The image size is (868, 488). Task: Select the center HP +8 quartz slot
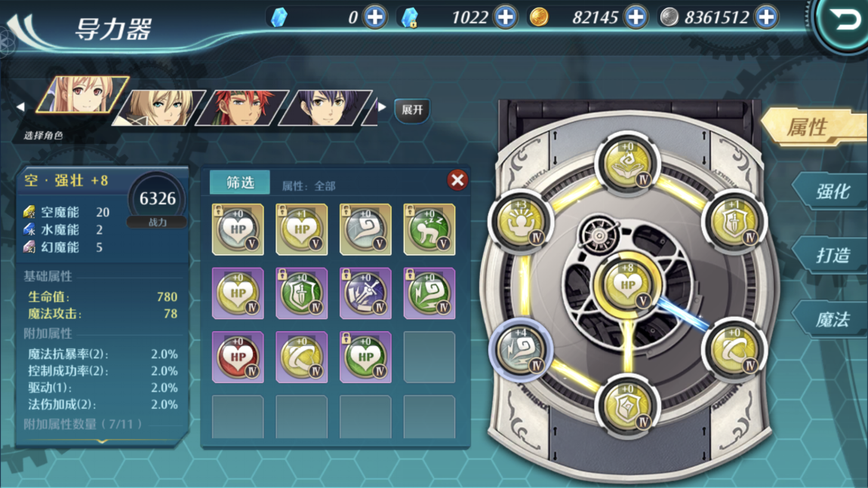pos(627,284)
